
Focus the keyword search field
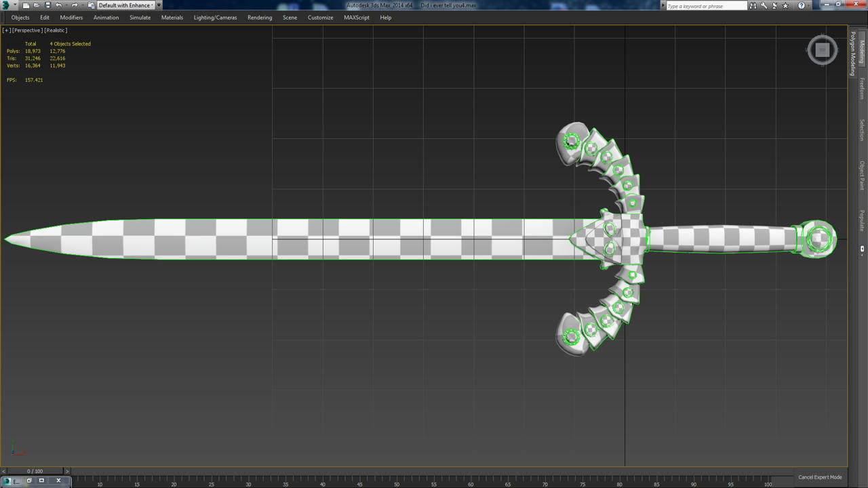706,5
